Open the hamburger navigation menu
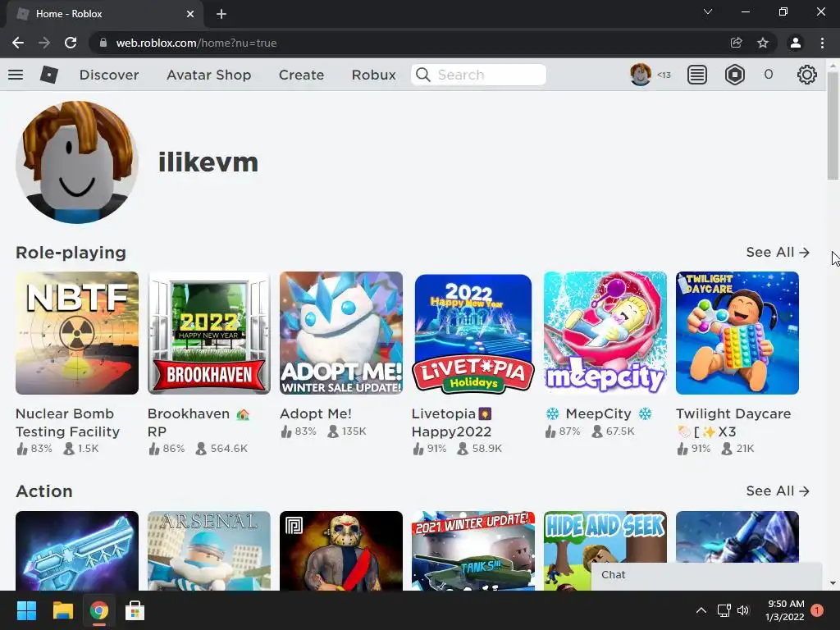This screenshot has width=840, height=630. pyautogui.click(x=16, y=75)
